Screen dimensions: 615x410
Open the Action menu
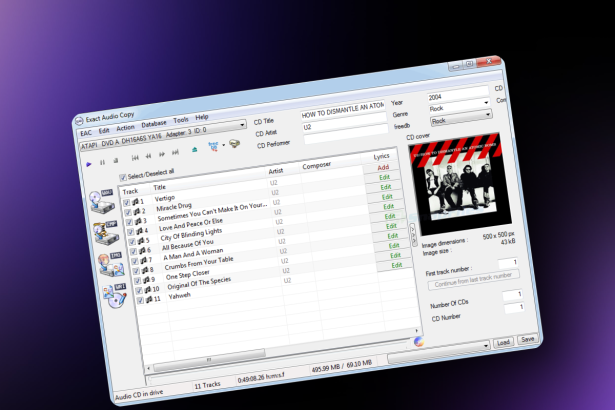(126, 128)
